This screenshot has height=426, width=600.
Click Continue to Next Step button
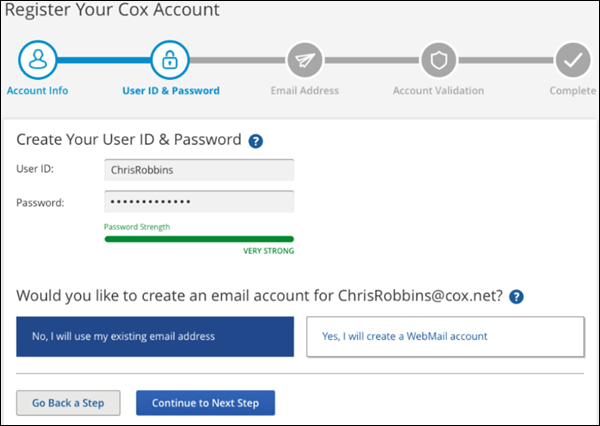[205, 403]
